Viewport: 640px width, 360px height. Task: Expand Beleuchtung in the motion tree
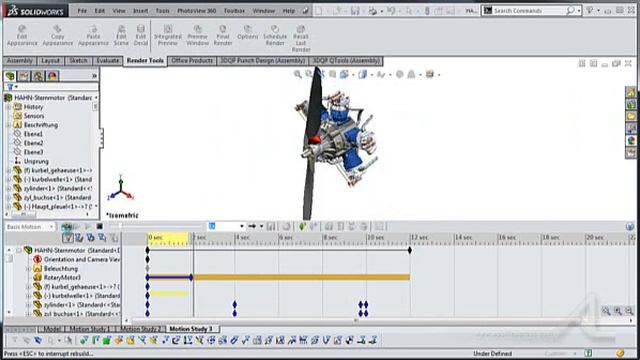pos(28,269)
